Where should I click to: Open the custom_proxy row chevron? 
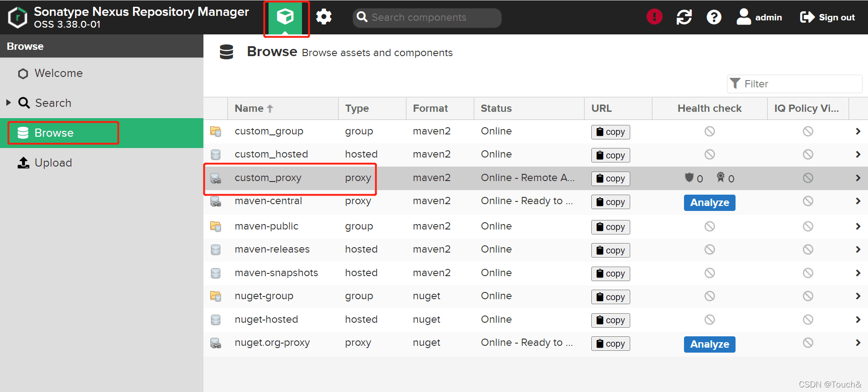(x=858, y=178)
